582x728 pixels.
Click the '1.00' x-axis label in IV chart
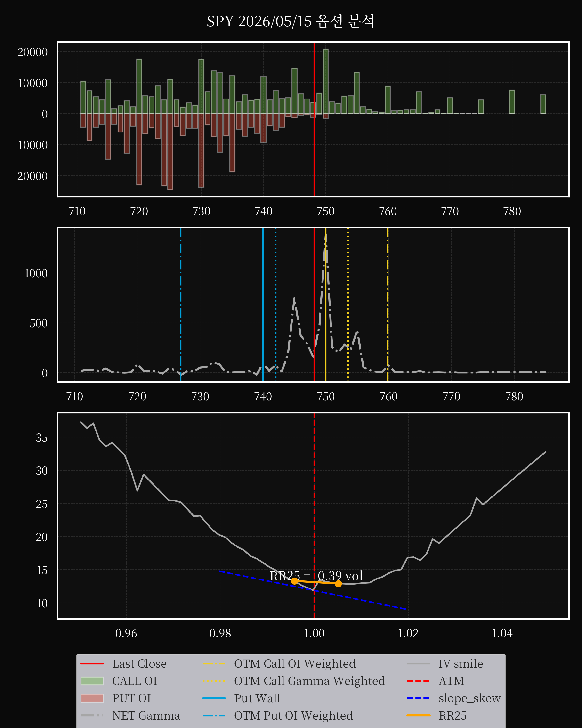(x=314, y=633)
